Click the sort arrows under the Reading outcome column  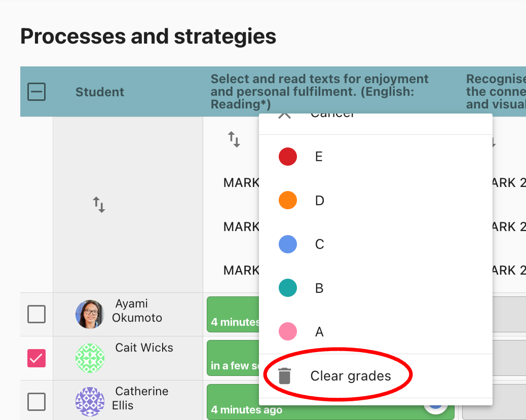click(234, 139)
